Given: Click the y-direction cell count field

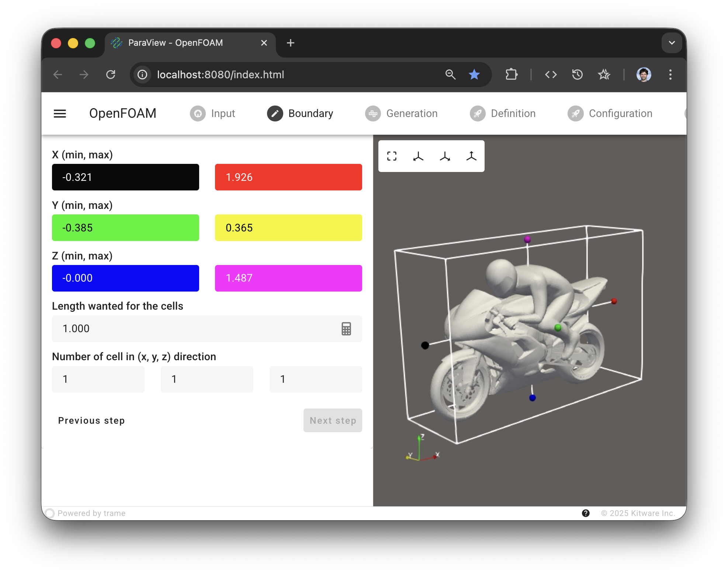Looking at the screenshot, I should tap(207, 379).
